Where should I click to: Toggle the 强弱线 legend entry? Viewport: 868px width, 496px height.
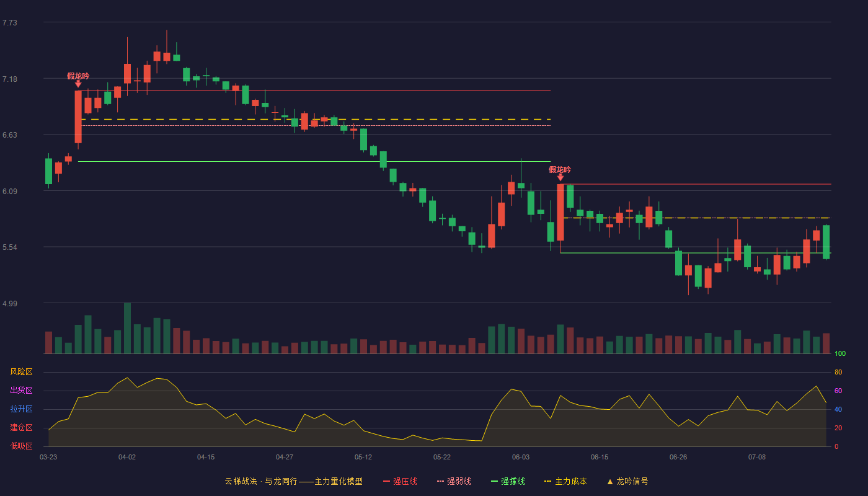pyautogui.click(x=454, y=481)
